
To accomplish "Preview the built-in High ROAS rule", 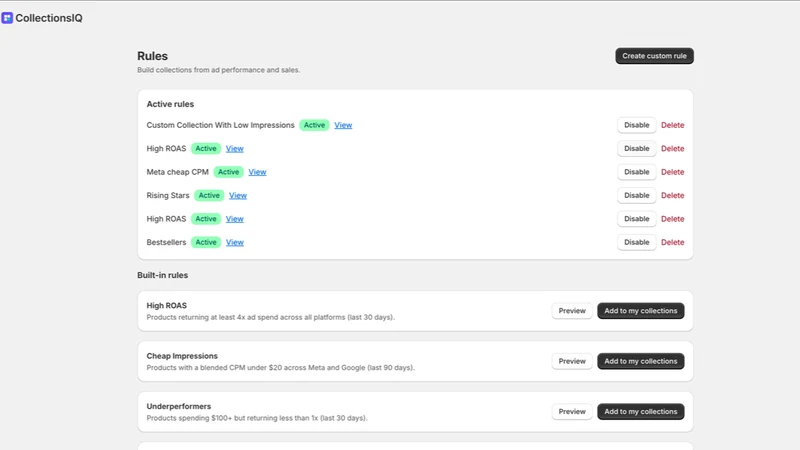I will click(x=572, y=311).
